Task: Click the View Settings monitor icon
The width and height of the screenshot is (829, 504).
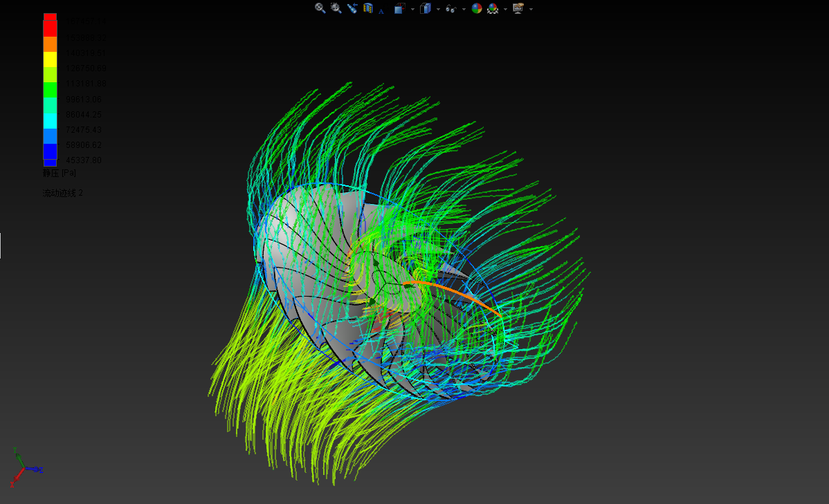Action: point(518,8)
